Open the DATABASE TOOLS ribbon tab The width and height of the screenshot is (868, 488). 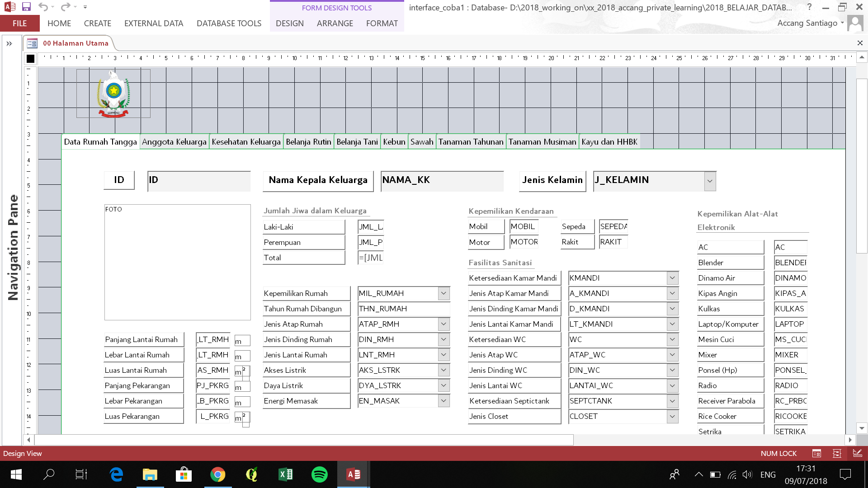229,23
